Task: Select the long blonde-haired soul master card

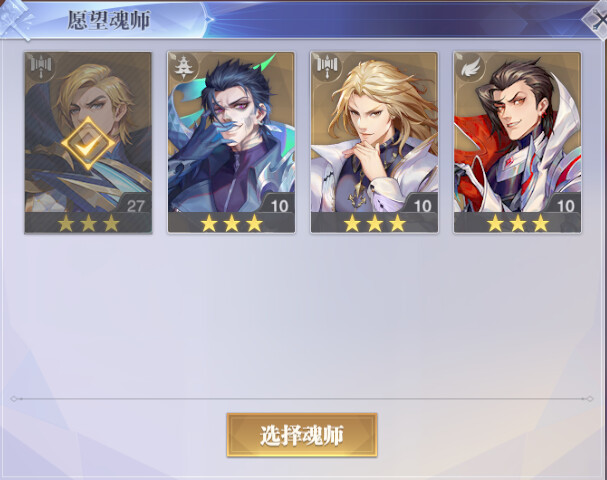Action: coord(374,142)
